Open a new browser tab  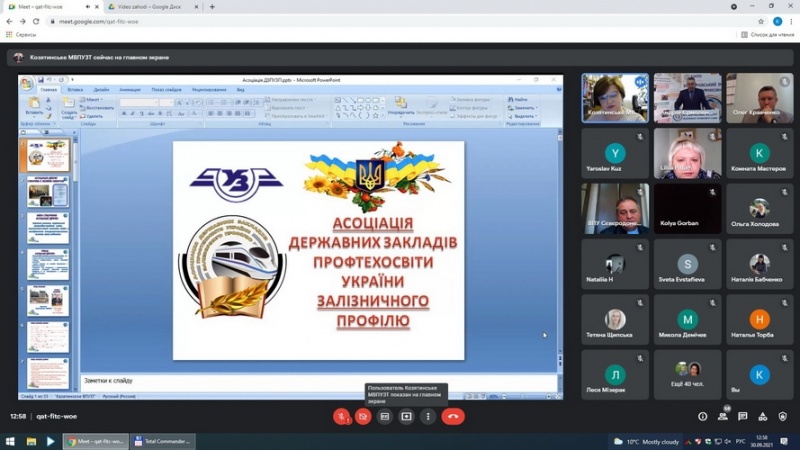tap(212, 7)
